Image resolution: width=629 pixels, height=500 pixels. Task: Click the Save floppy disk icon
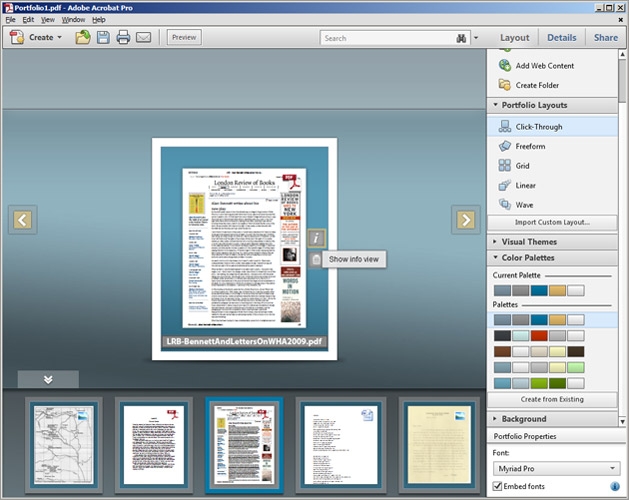[x=103, y=37]
